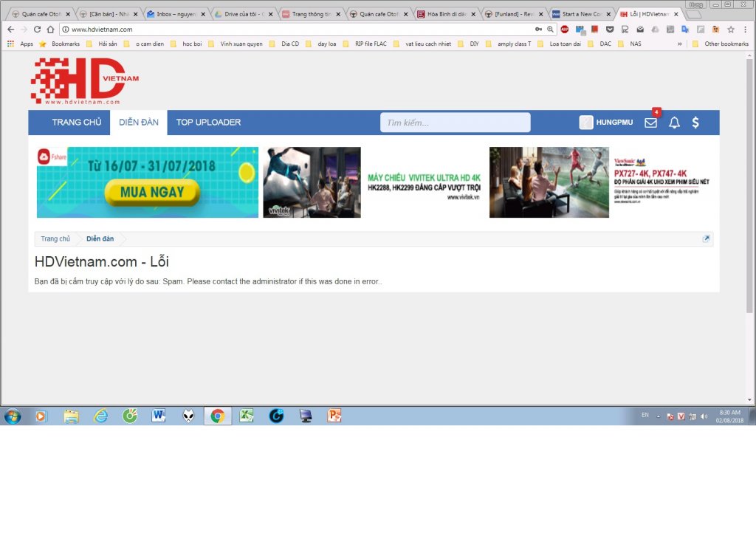Open TOP UPLOADER in the site navigation

click(x=208, y=123)
